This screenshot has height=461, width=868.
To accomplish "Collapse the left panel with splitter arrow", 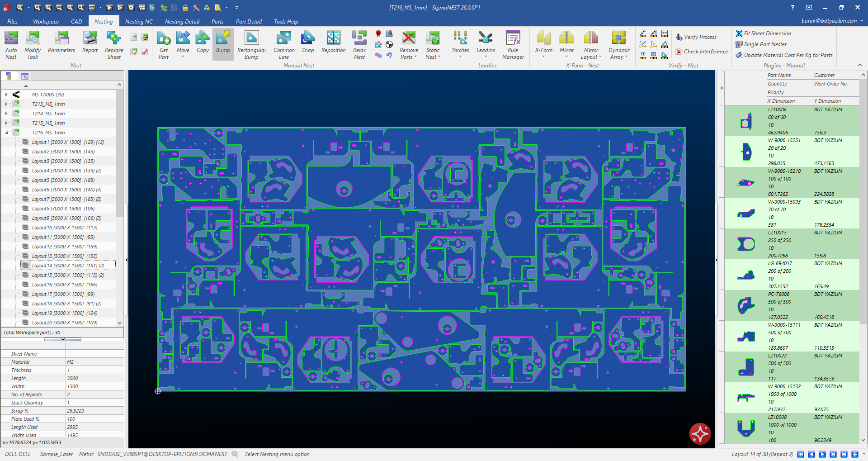I will (127, 260).
